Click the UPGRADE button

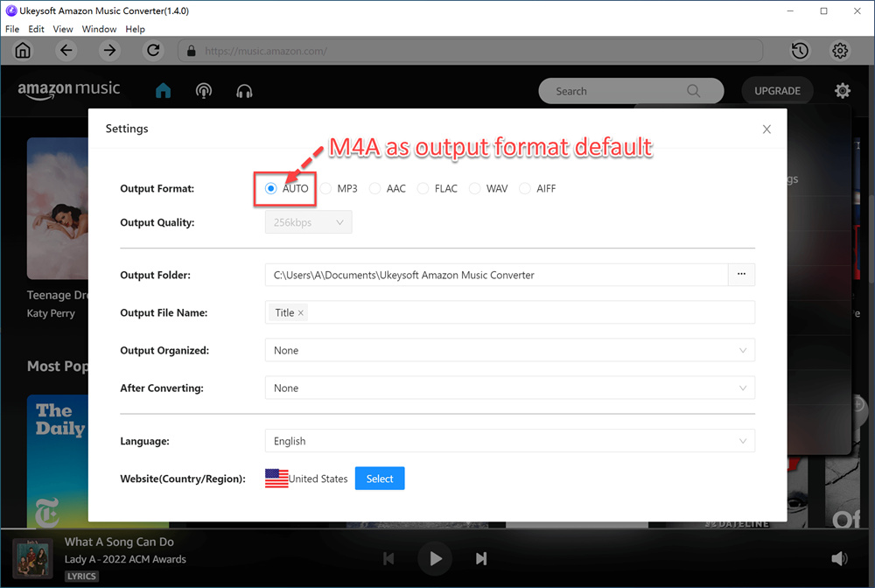[x=777, y=91]
